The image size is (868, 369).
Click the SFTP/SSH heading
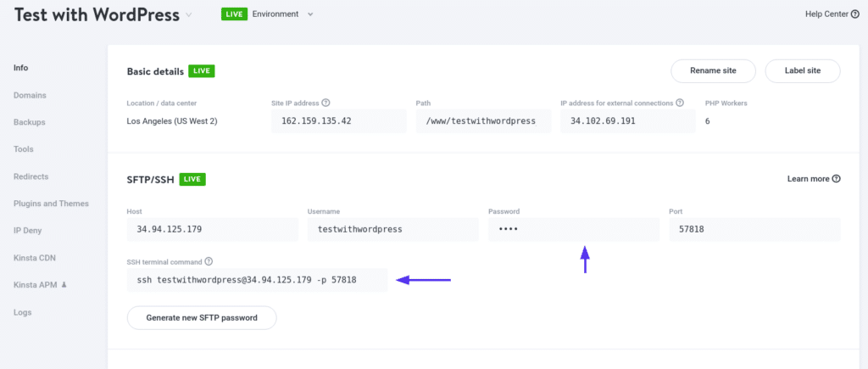(151, 180)
